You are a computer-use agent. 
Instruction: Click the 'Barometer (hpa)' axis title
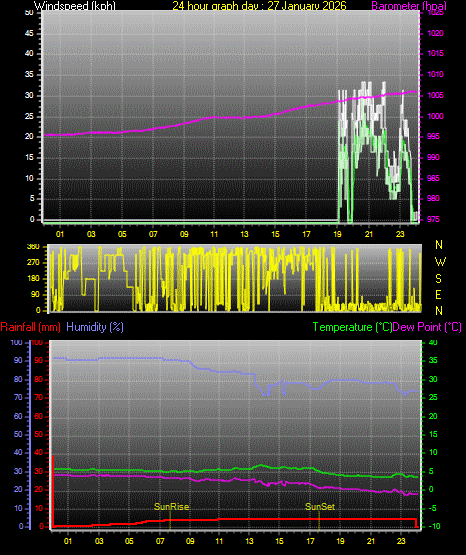[409, 6]
